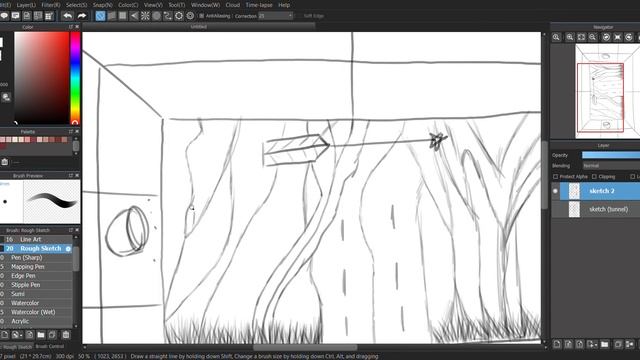Image resolution: width=640 pixels, height=360 pixels.
Task: Pop out the Brush Preview panel
Action: click(x=71, y=176)
